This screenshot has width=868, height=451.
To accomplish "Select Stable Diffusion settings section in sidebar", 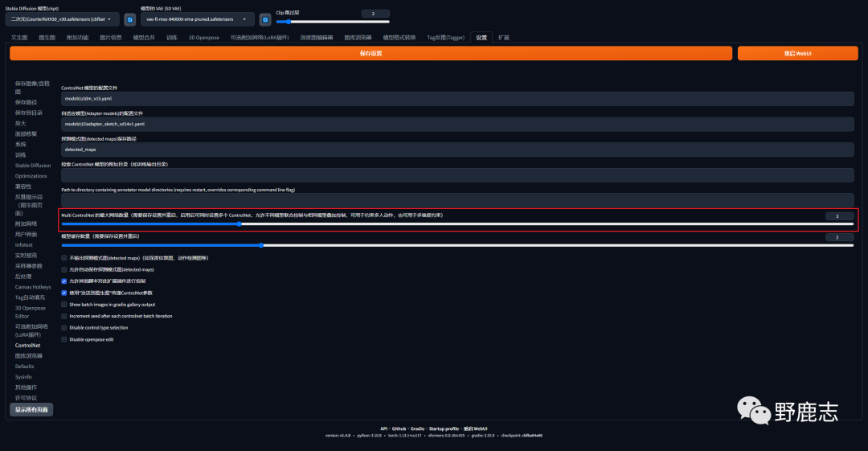I will (x=33, y=166).
